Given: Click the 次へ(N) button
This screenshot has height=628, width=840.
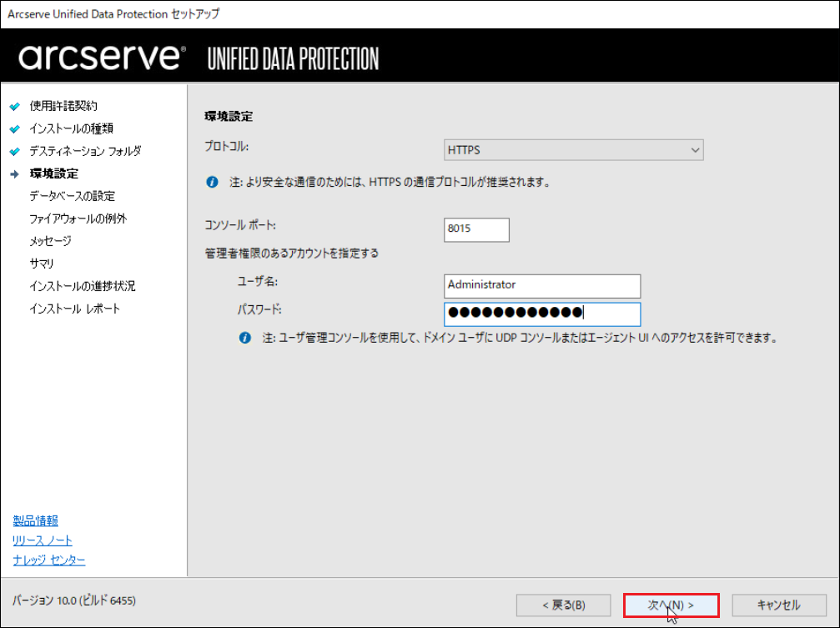Looking at the screenshot, I should click(671, 605).
